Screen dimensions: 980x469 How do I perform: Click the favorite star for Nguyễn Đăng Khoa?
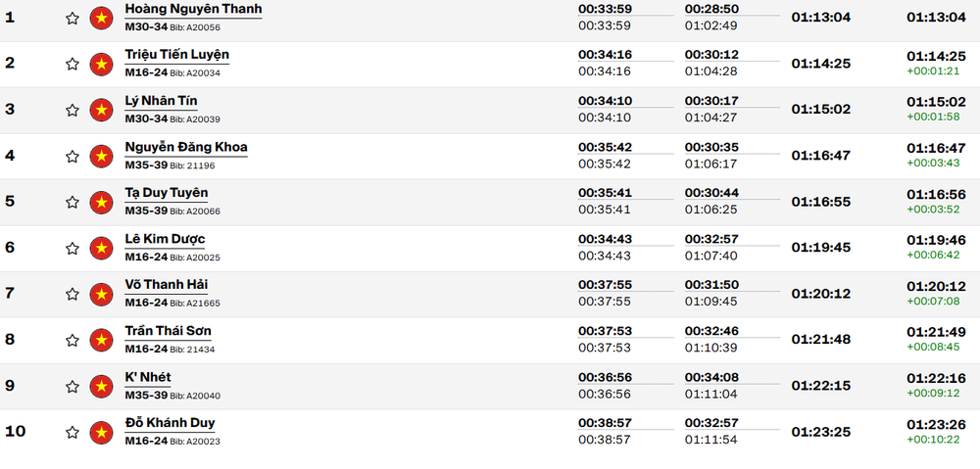pyautogui.click(x=73, y=156)
